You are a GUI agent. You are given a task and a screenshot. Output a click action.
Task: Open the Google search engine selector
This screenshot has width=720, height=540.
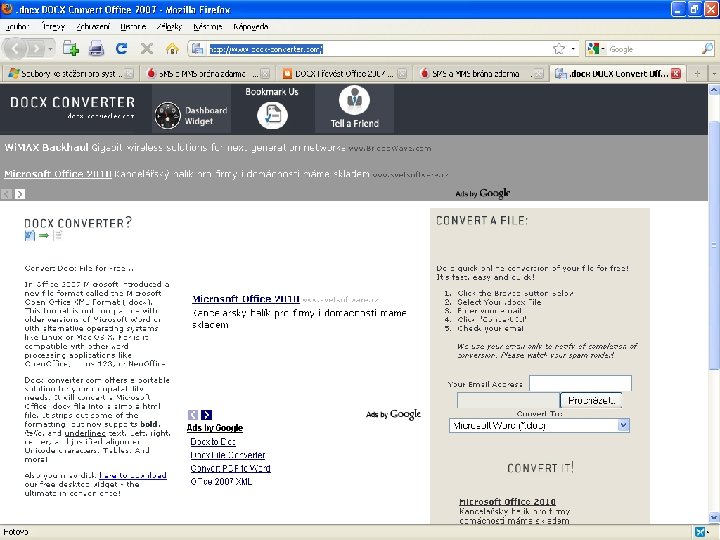pyautogui.click(x=596, y=49)
